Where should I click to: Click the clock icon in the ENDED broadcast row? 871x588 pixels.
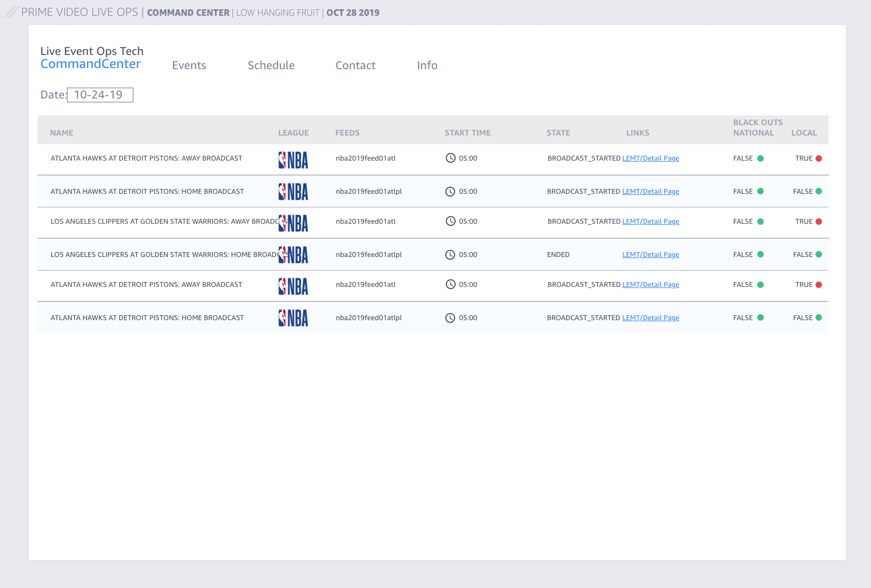[x=450, y=255]
